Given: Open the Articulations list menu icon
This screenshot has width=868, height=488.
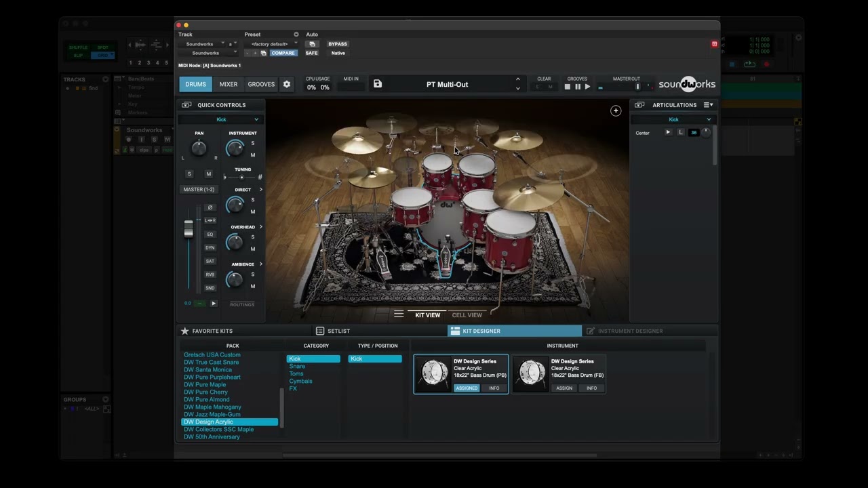Looking at the screenshot, I should point(708,105).
